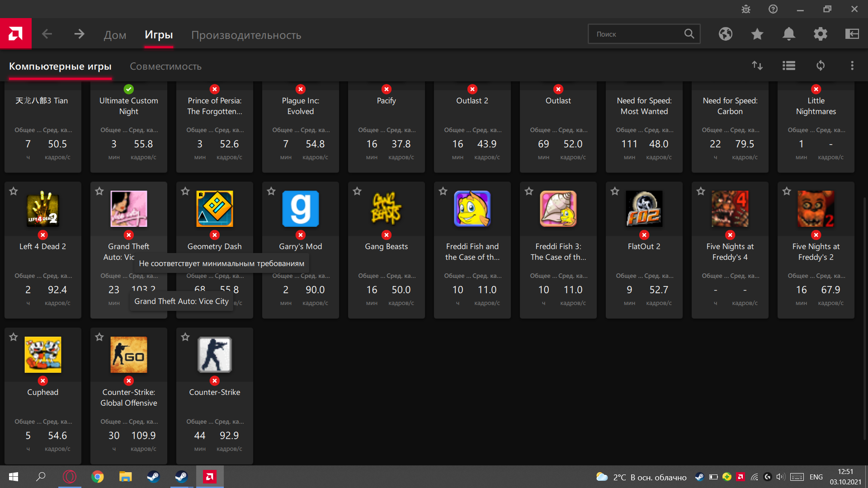
Task: Refresh the games list
Action: pyautogui.click(x=821, y=66)
